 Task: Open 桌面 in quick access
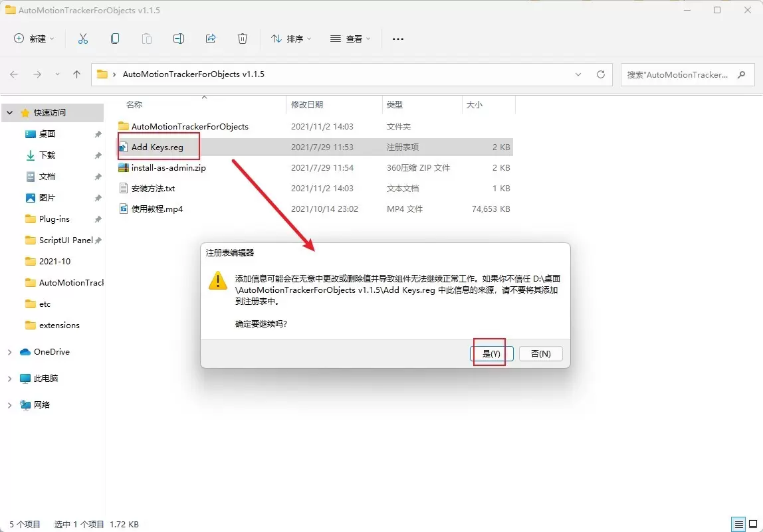(47, 133)
